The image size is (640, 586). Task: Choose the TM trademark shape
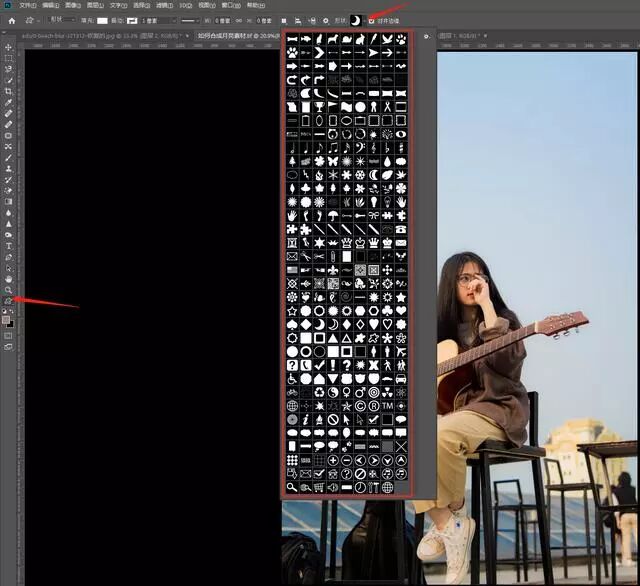[387, 406]
